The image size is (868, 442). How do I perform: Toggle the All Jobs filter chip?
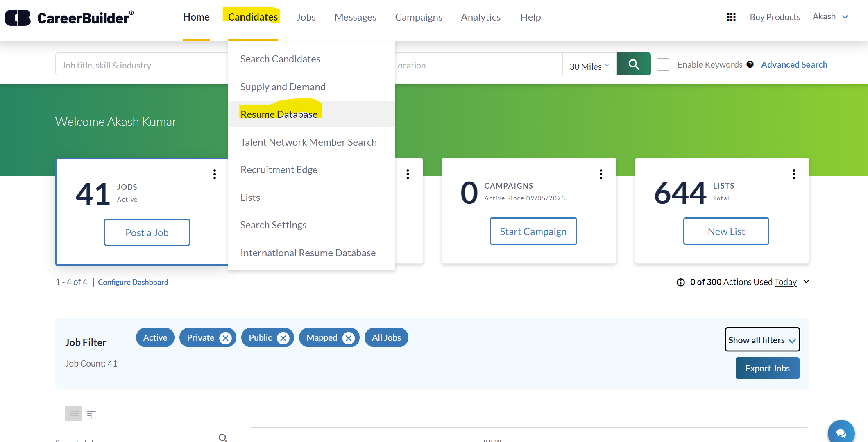tap(386, 338)
